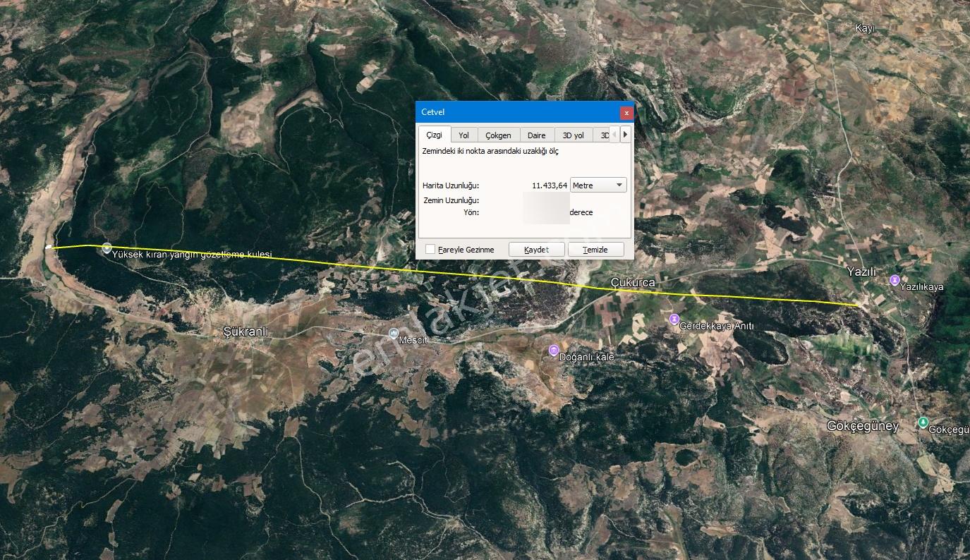
Task: Open the Doğanlı kale landmark marker
Action: 553,351
